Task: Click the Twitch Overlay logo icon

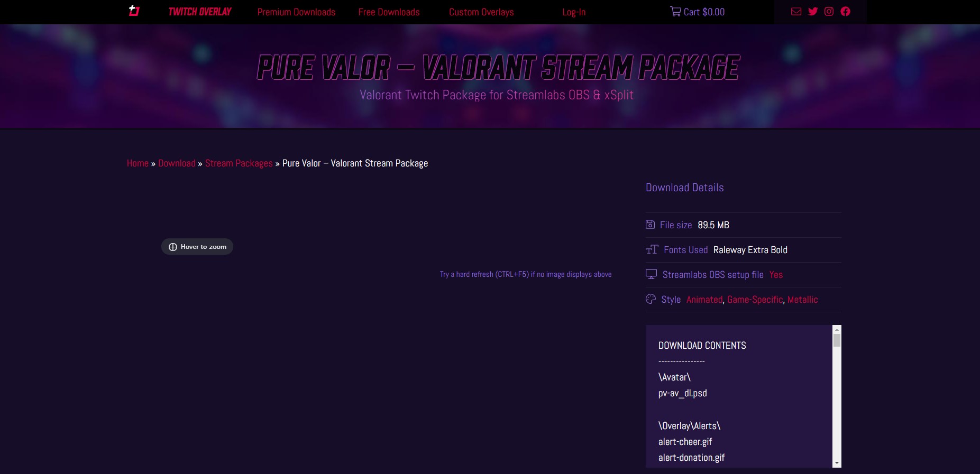Action: point(134,11)
